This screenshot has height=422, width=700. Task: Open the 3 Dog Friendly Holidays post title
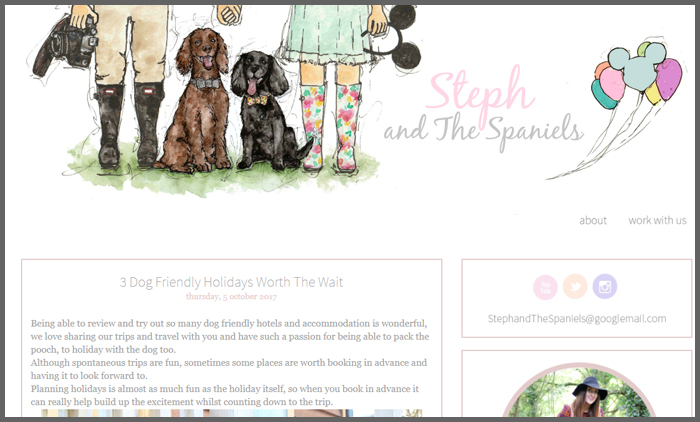[231, 282]
